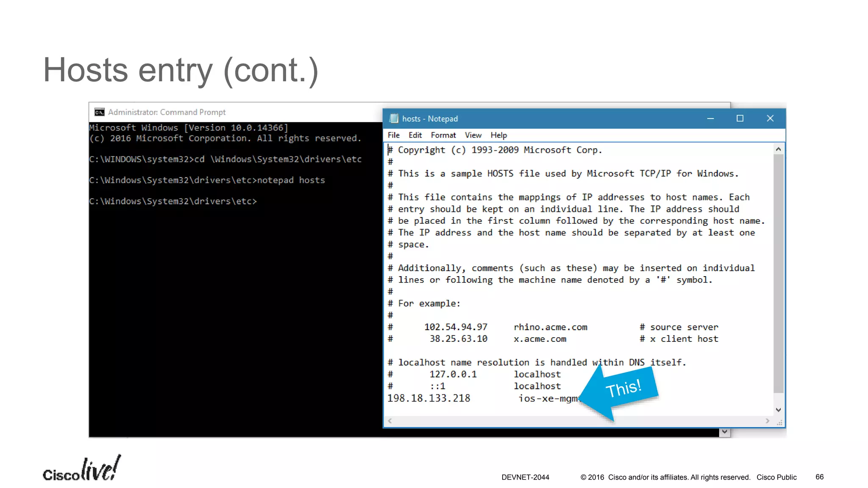Click the 198.18.133.218 hosts entry line

click(x=429, y=398)
